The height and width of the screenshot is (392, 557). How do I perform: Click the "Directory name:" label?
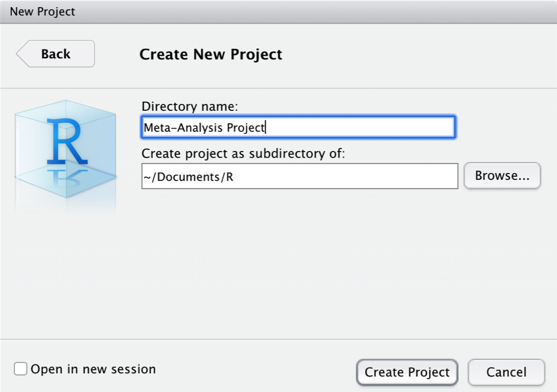click(190, 107)
